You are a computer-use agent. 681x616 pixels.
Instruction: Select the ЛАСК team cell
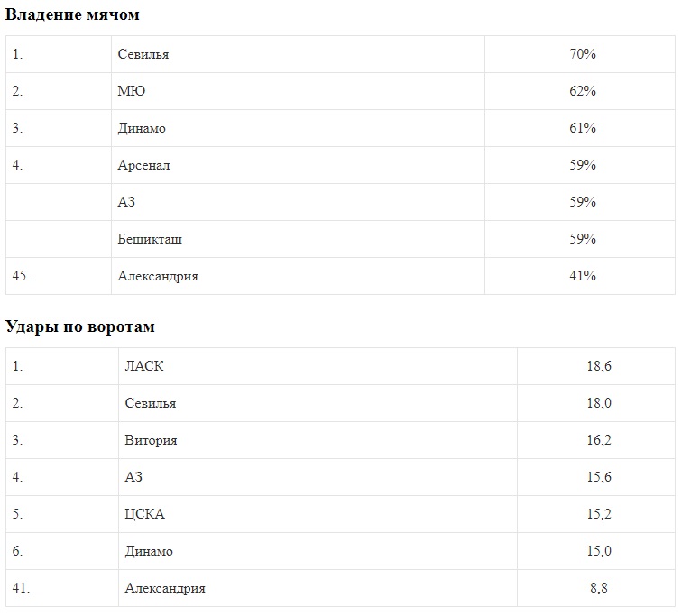click(x=144, y=366)
